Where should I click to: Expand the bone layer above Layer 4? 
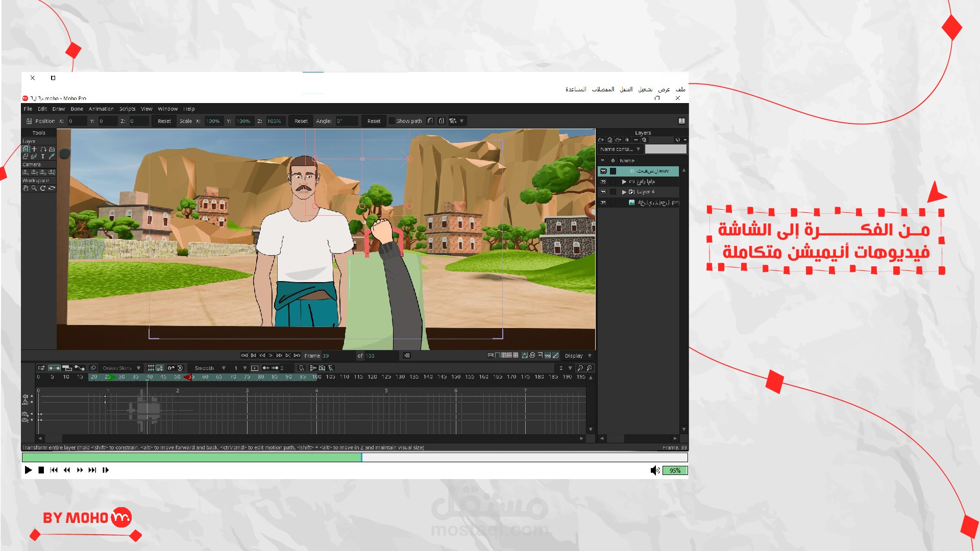[x=624, y=182]
